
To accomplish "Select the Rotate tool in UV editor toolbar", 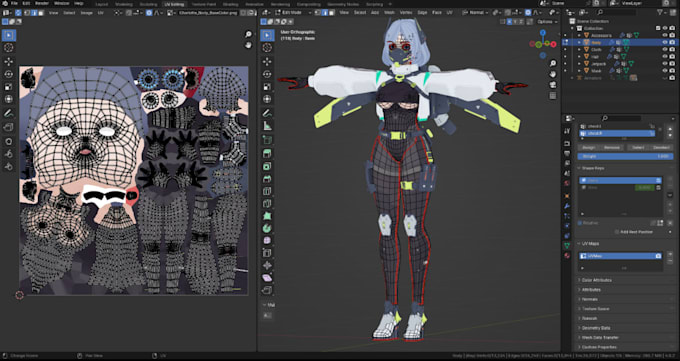I will (x=9, y=74).
